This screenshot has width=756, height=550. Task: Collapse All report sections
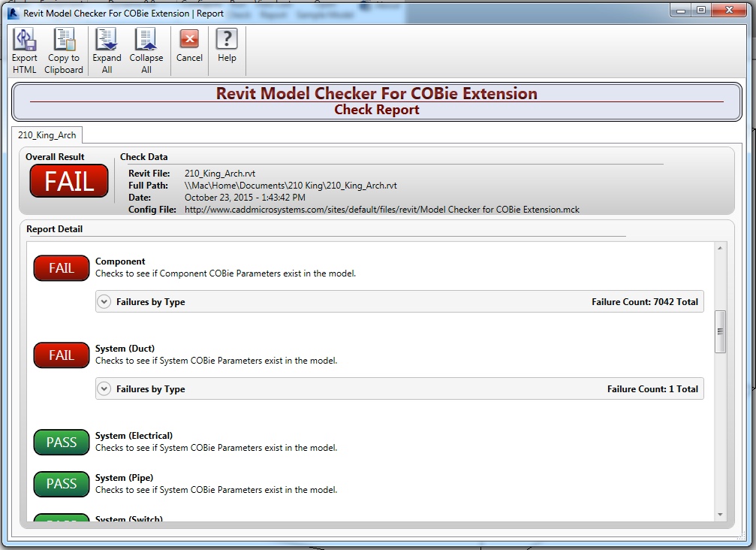146,48
